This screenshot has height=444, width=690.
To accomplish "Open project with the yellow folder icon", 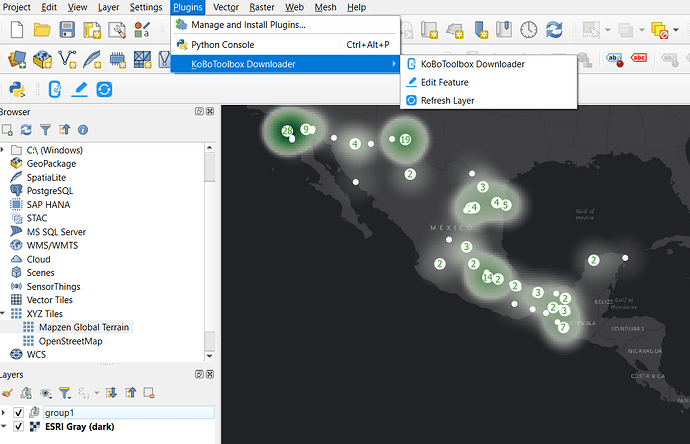I will 42,30.
